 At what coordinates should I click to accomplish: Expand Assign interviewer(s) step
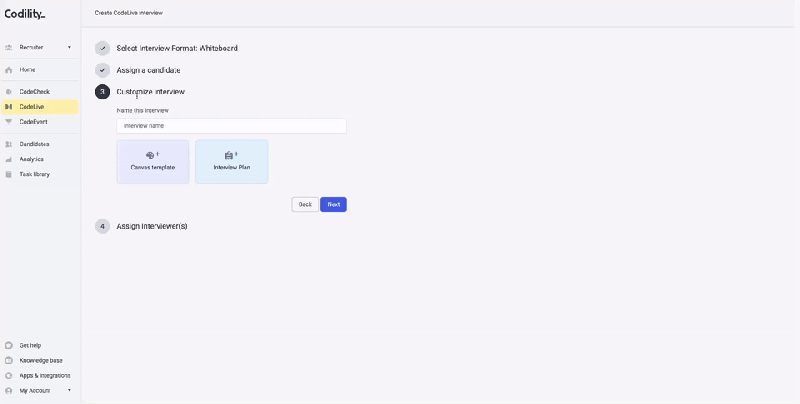point(152,226)
